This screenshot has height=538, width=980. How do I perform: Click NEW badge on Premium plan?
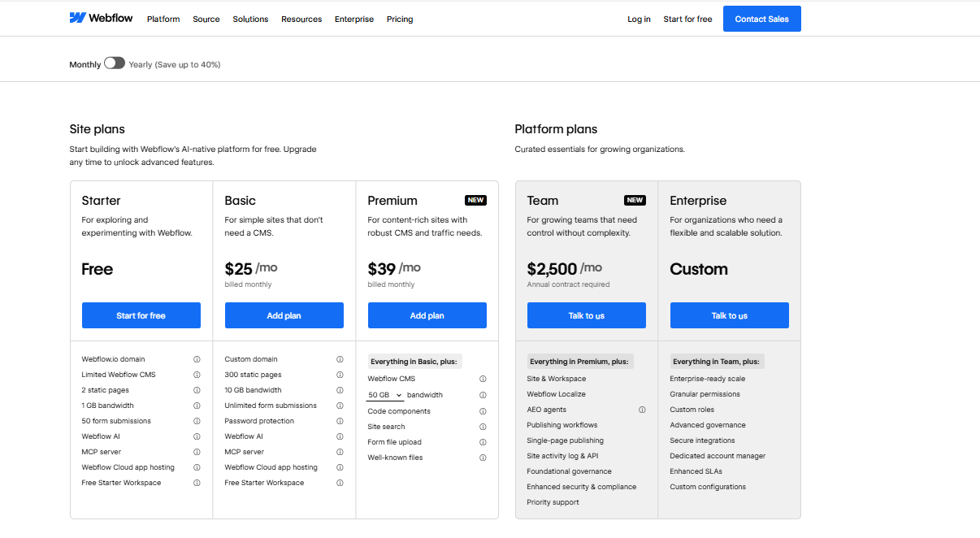(x=475, y=200)
